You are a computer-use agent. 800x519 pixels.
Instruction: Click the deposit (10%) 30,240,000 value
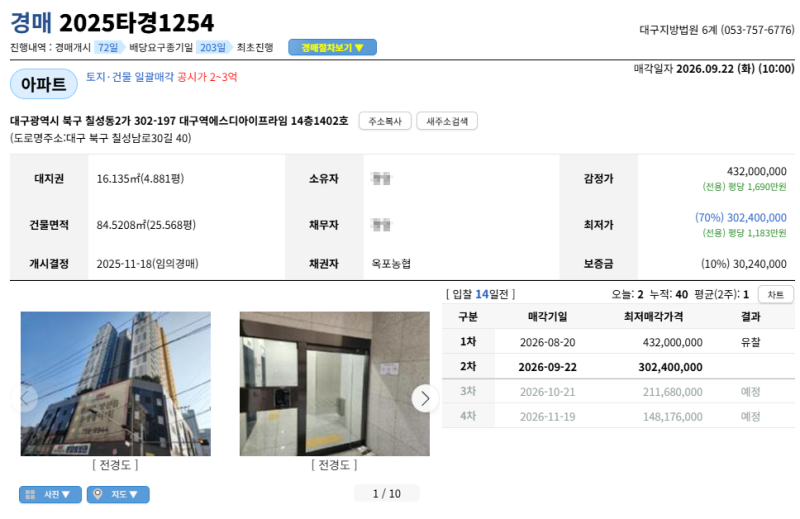point(743,264)
